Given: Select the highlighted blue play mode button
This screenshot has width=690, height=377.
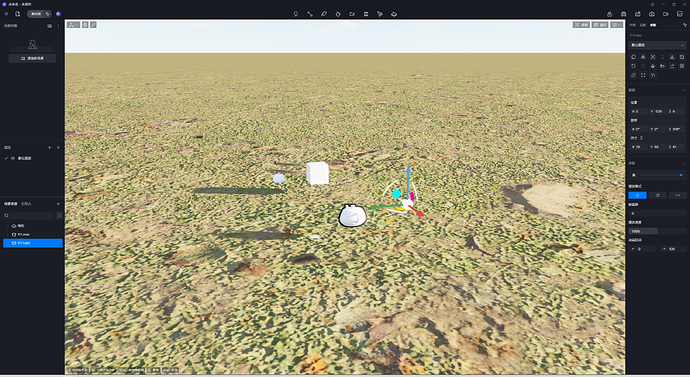Looking at the screenshot, I should [x=637, y=195].
